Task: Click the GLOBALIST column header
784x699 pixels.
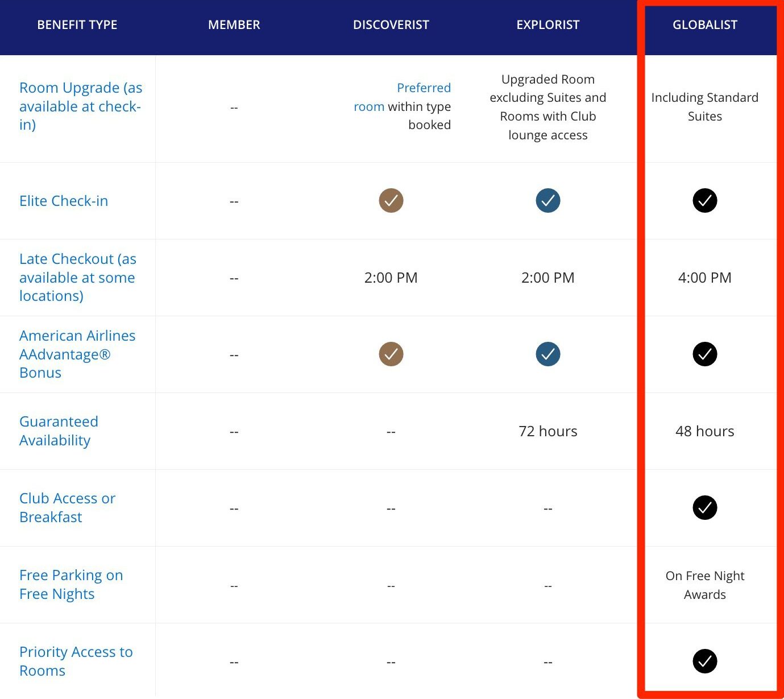Action: pos(705,24)
